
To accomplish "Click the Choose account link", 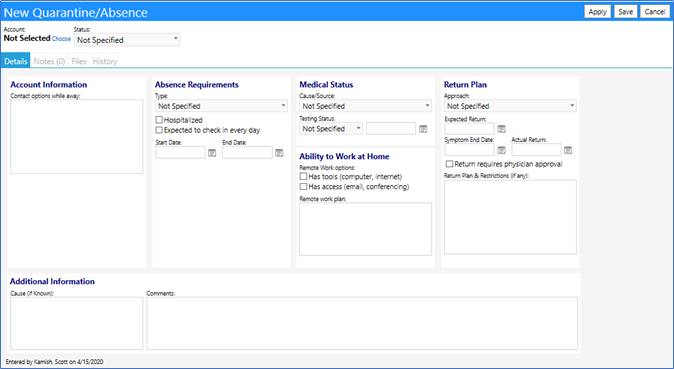I will [61, 39].
